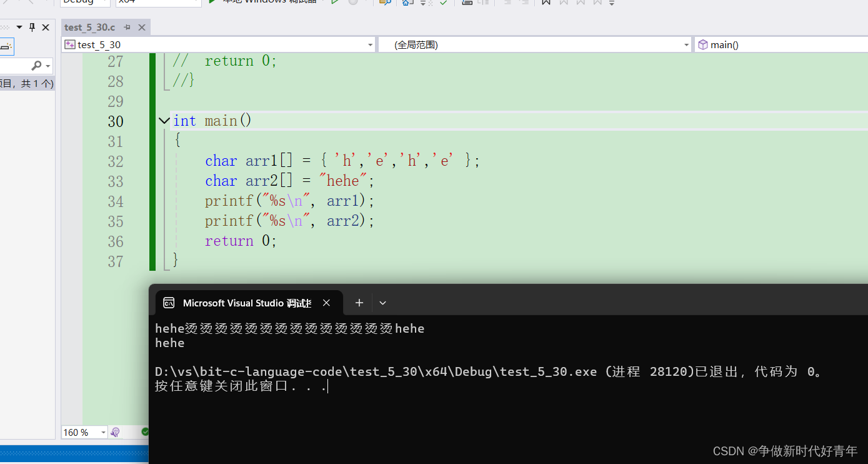Click the IntelliCode icon beside the zoom box
This screenshot has width=868, height=464.
click(115, 432)
